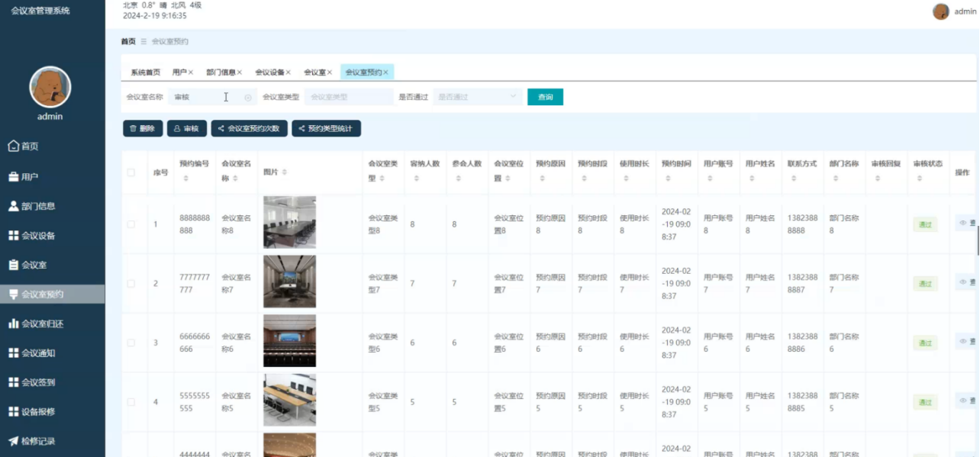Image resolution: width=980 pixels, height=457 pixels.
Task: Click the breadcrumb menu icon beside 首页
Action: 143,41
